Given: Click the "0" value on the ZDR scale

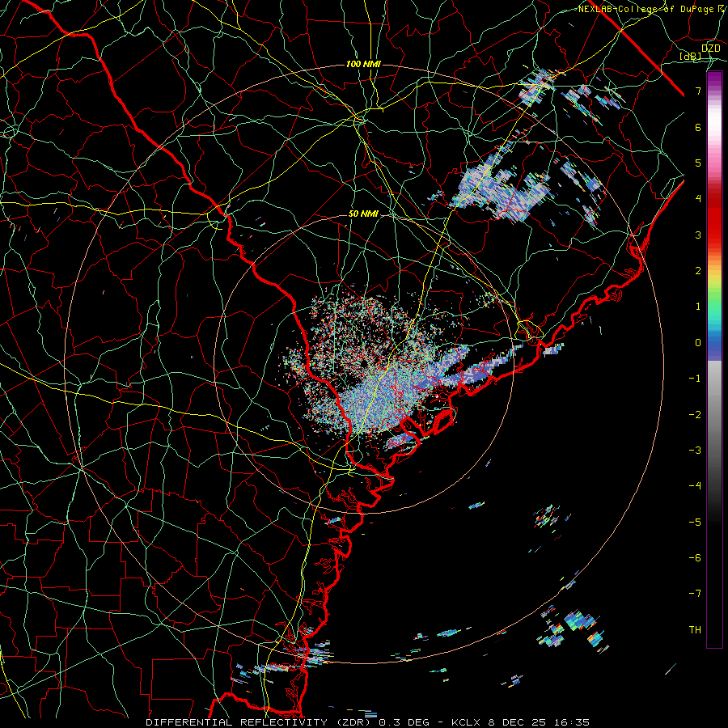Looking at the screenshot, I should click(x=698, y=343).
